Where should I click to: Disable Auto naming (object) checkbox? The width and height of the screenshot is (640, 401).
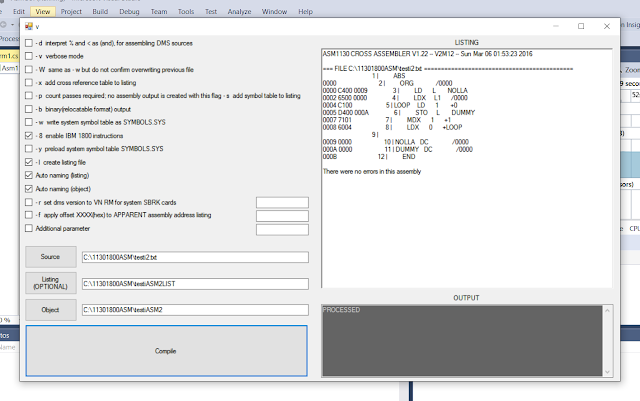click(x=29, y=189)
